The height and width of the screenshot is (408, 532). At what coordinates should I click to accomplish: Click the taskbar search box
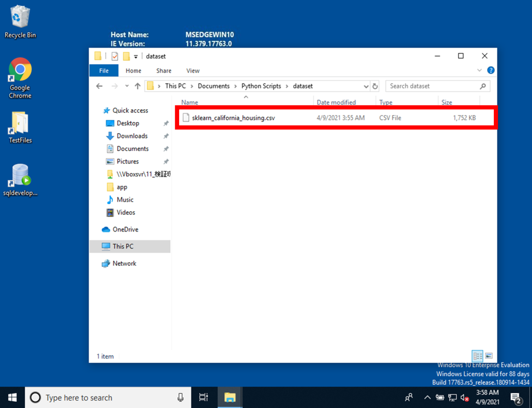108,397
